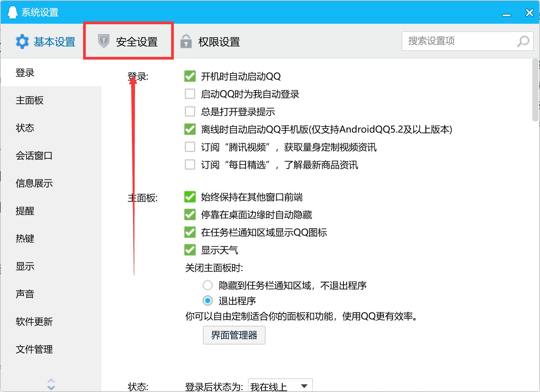Click the lock icon beside 权限设置
The width and height of the screenshot is (540, 392).
point(187,41)
